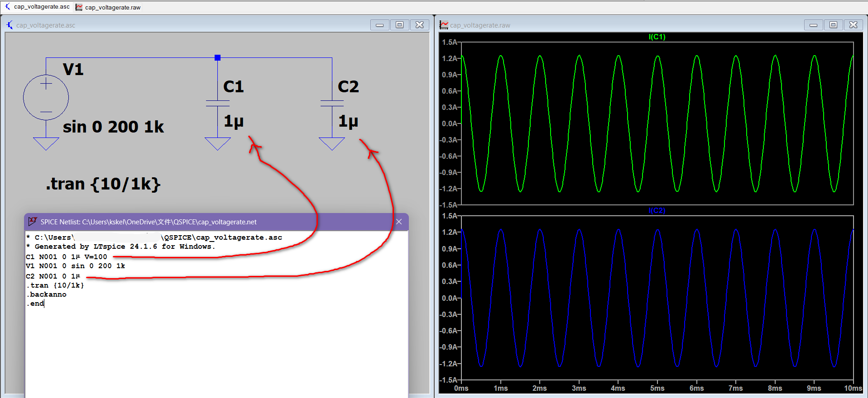This screenshot has width=868, height=398.
Task: Click the 1µ value of C2
Action: click(348, 121)
